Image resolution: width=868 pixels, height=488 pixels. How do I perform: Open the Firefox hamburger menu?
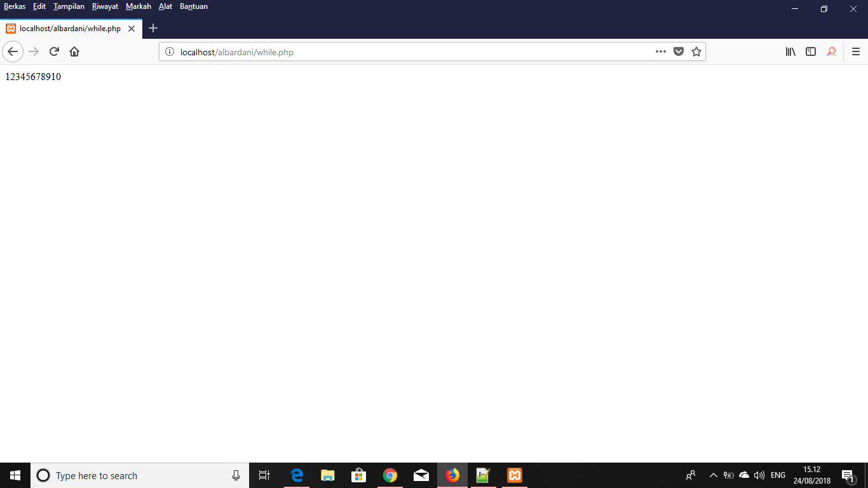point(856,51)
